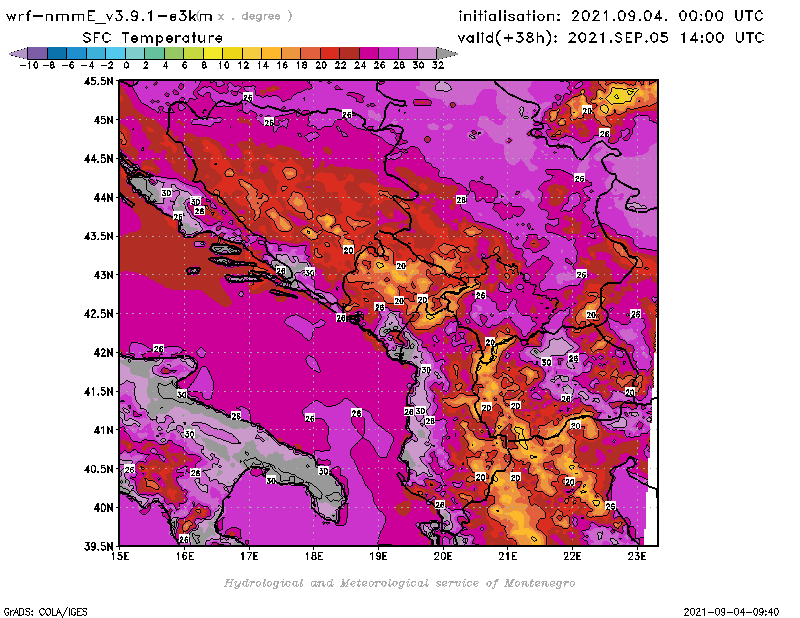Image resolution: width=800 pixels, height=618 pixels.
Task: Select the 20 to 22 red legend swatch
Action: tap(330, 54)
